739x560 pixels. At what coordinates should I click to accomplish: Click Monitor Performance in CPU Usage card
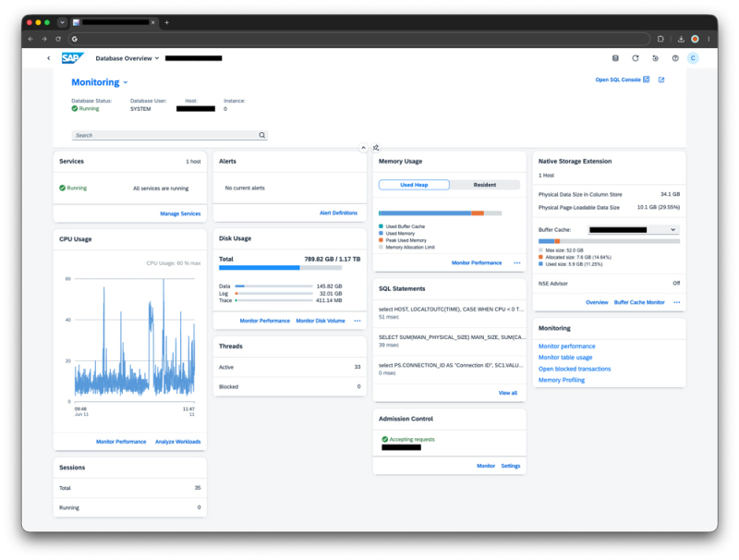coord(121,442)
